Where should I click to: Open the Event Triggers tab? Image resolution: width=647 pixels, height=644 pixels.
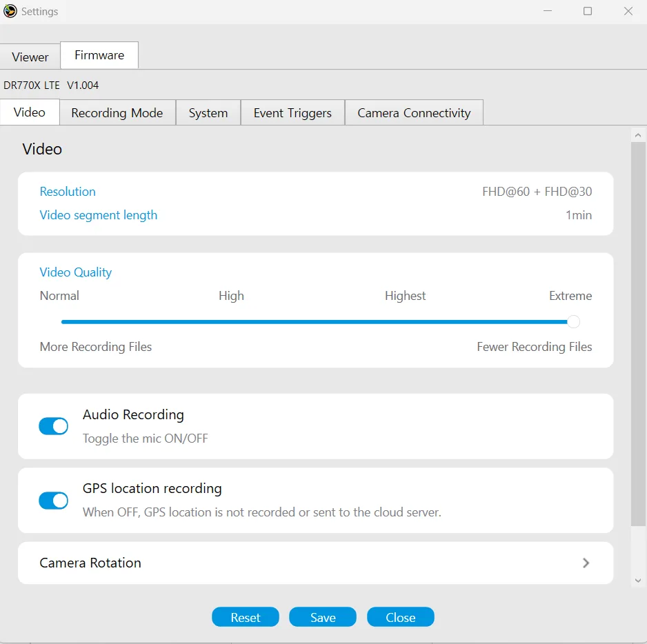[x=292, y=112]
